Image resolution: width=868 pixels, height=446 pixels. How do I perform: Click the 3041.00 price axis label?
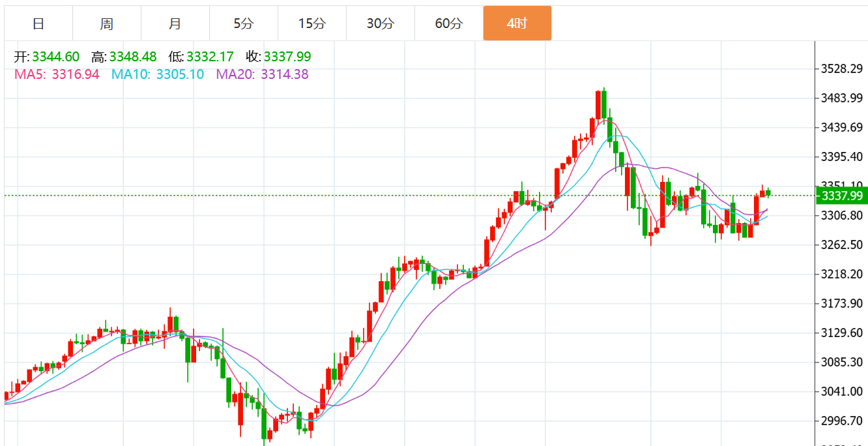842,391
